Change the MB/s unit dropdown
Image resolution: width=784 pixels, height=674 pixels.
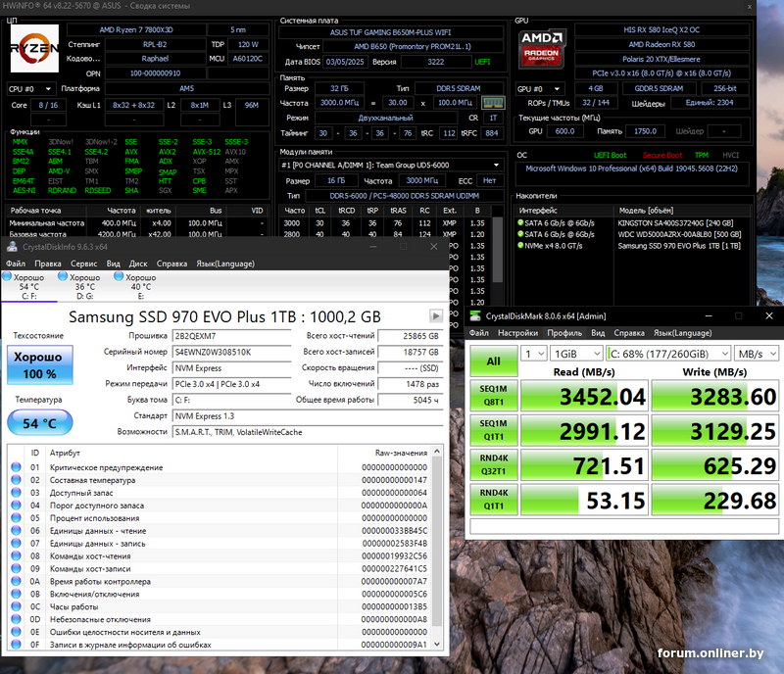coord(756,354)
